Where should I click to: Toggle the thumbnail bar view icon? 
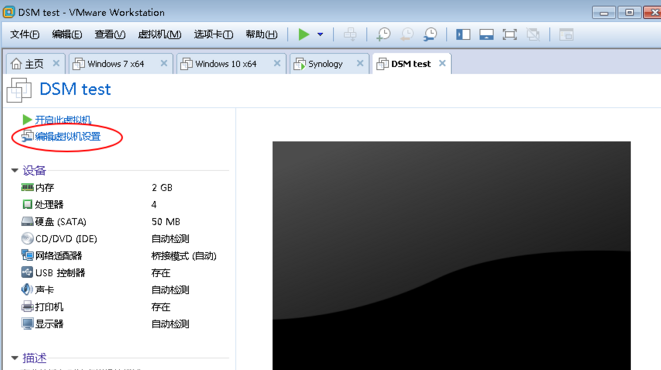(x=486, y=35)
